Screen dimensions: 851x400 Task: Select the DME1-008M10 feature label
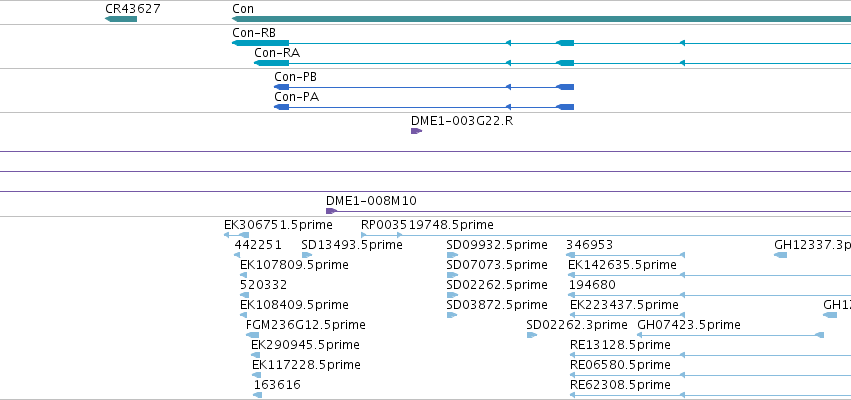click(371, 201)
